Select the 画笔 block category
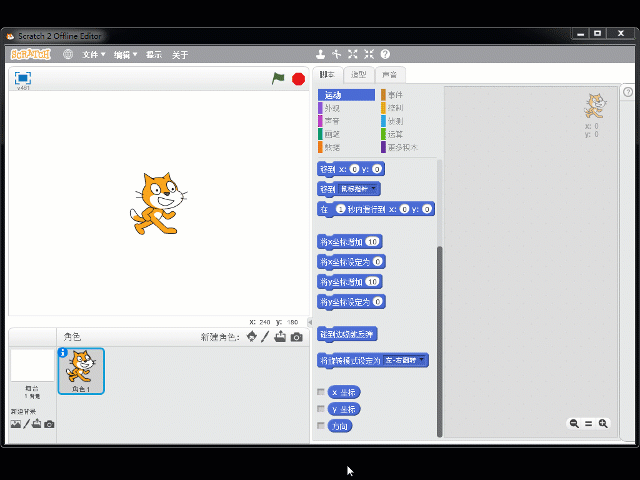Viewport: 640px width, 480px height. point(346,134)
